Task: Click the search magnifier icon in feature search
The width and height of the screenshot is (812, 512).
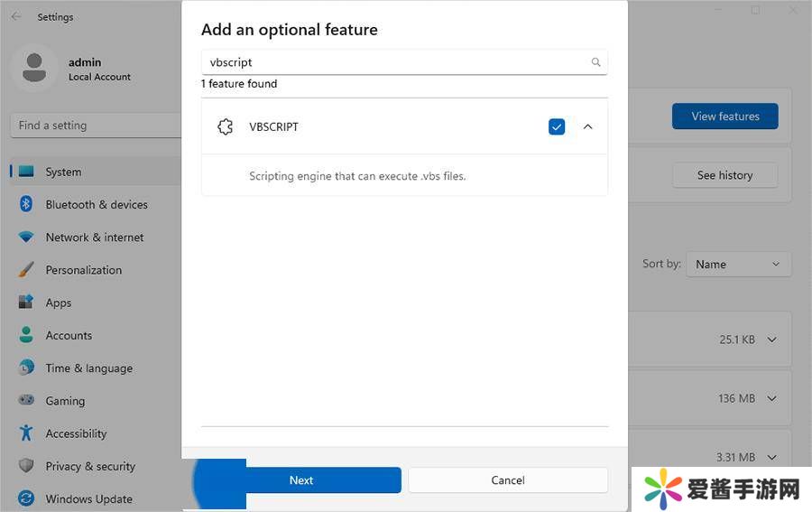Action: pos(595,62)
